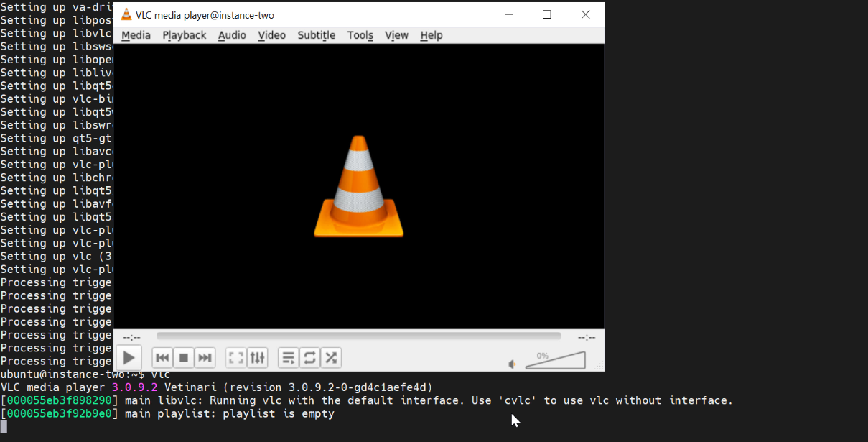Click terminal line "Setting up libavc"

pos(57,151)
